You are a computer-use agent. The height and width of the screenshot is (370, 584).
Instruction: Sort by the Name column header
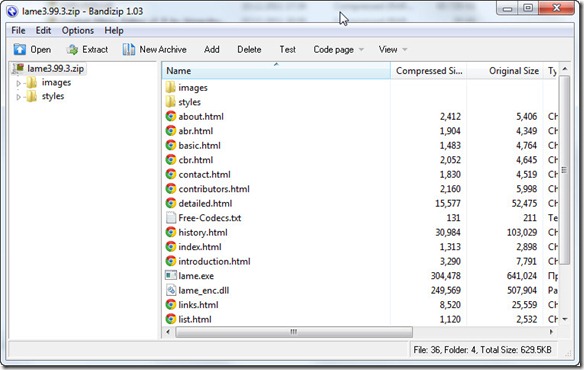pyautogui.click(x=276, y=71)
